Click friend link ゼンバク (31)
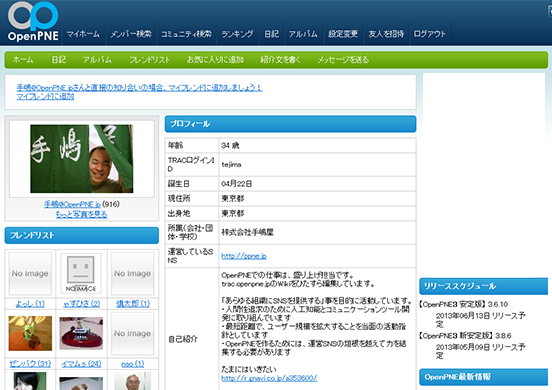This screenshot has width=552, height=390. point(30,364)
